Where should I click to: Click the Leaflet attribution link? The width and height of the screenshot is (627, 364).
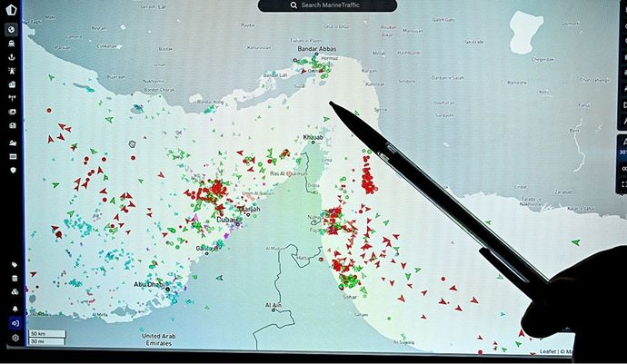click(547, 351)
